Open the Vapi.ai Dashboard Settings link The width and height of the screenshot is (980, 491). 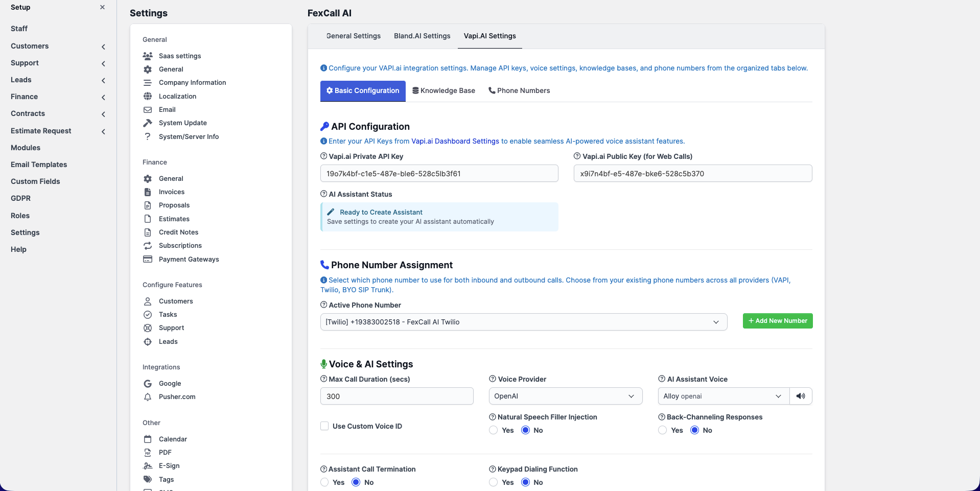pos(455,141)
